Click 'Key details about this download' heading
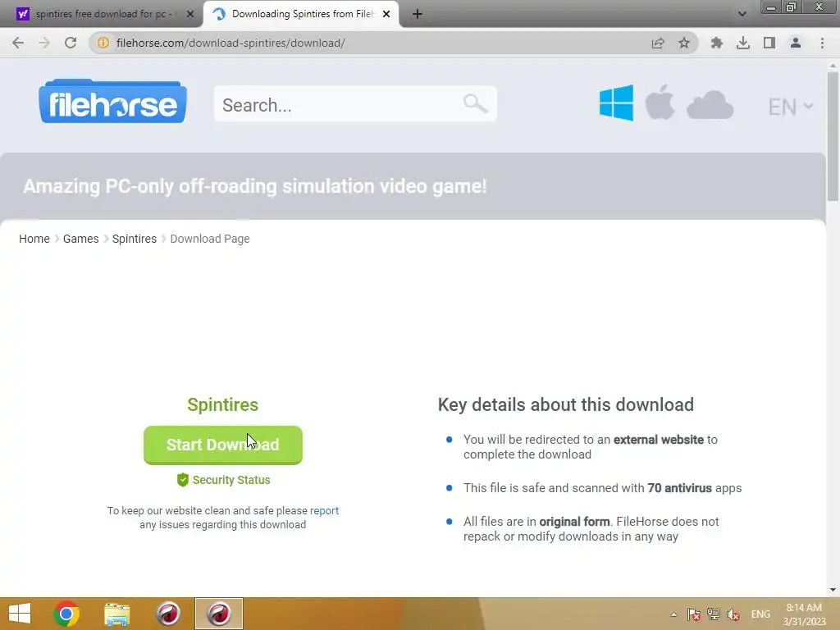Viewport: 840px width, 630px height. pyautogui.click(x=566, y=405)
